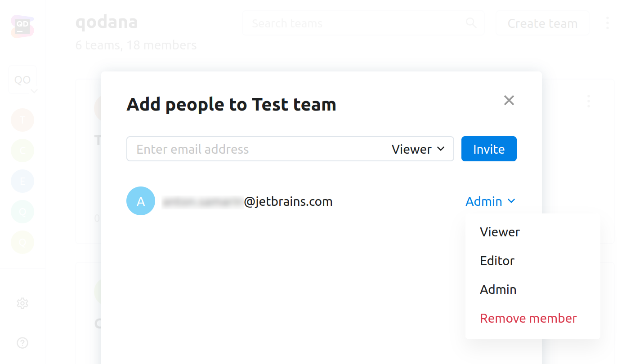Close the Add people dialog
This screenshot has width=635, height=364.
click(509, 100)
